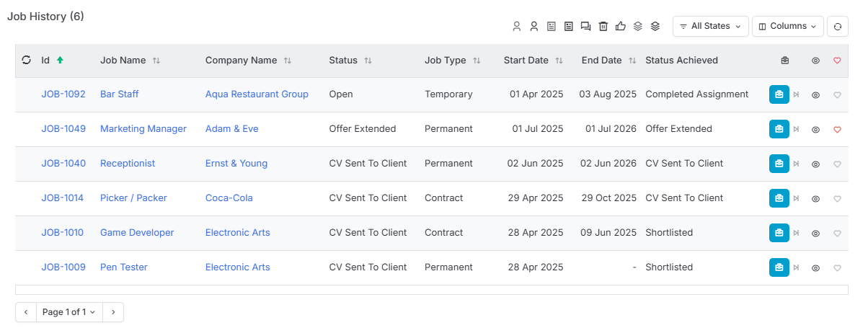Open the Pen Tester job name link
868x328 pixels.
pyautogui.click(x=124, y=267)
